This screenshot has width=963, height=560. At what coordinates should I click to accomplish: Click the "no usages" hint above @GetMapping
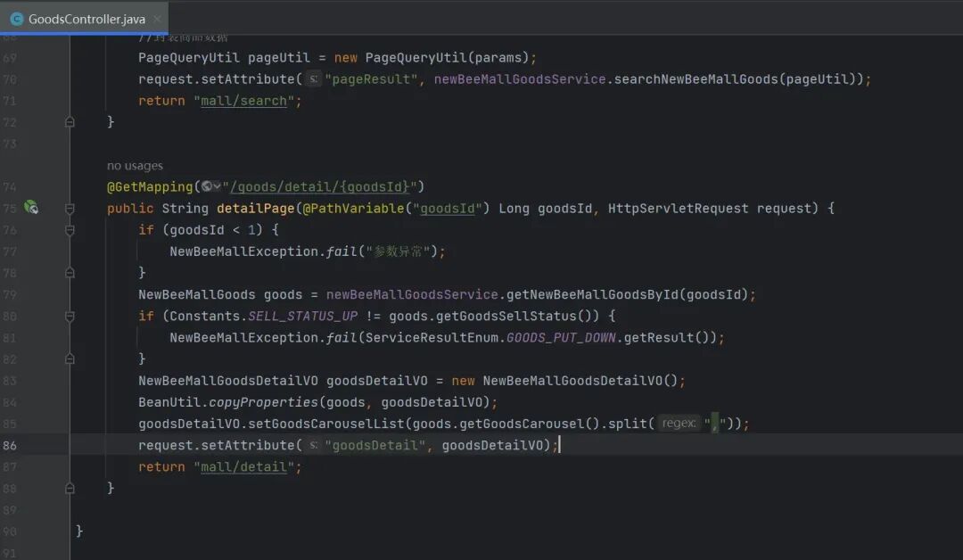click(135, 166)
